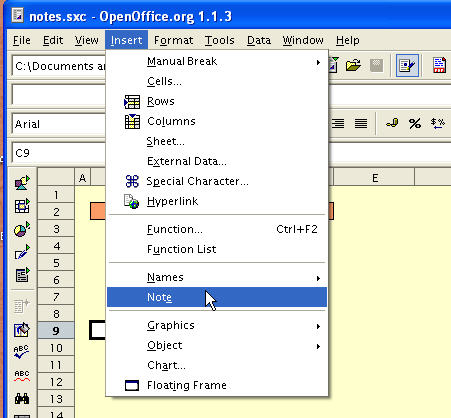Toggle Edit File mode in toolbar
Viewport: 451px width, 418px height.
coord(407,65)
